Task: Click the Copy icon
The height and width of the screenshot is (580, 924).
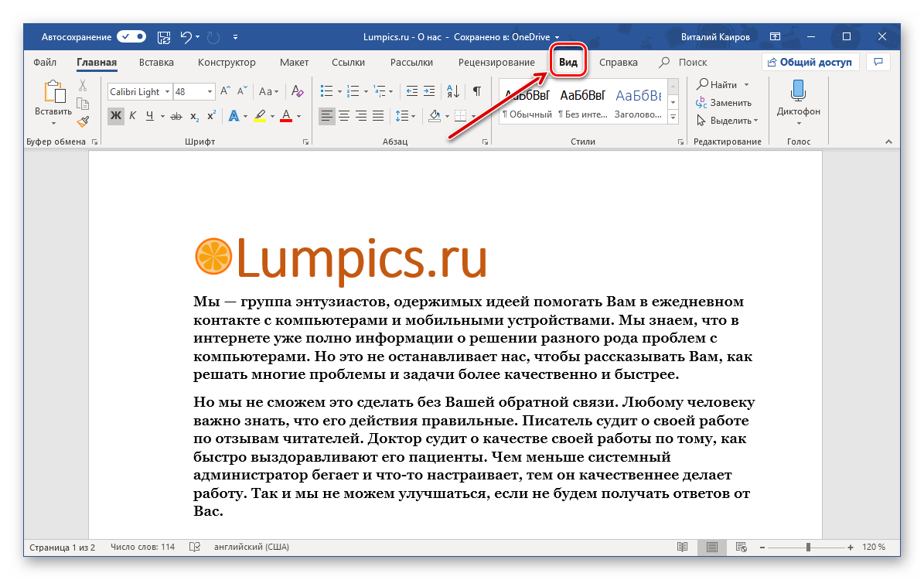Action: pos(83,104)
